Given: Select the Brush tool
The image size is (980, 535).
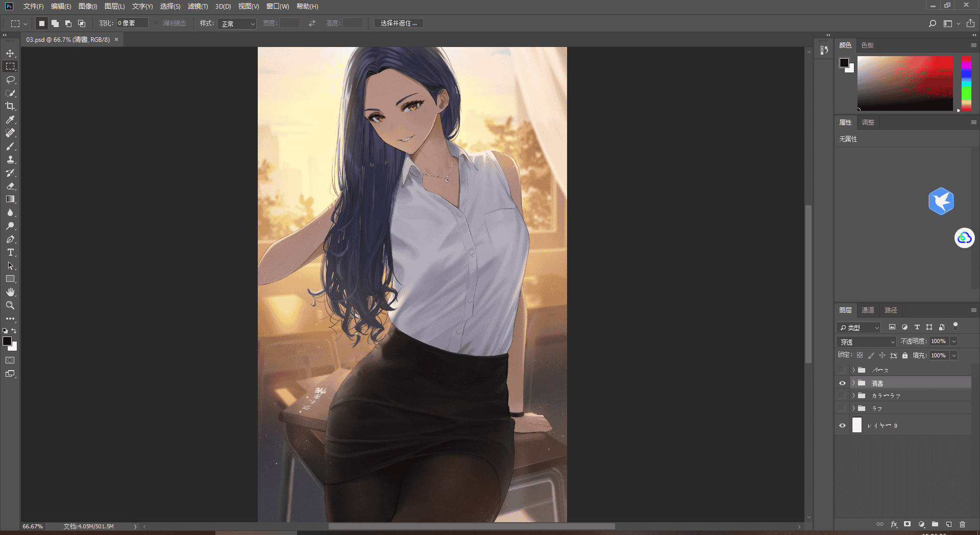Looking at the screenshot, I should pyautogui.click(x=10, y=146).
